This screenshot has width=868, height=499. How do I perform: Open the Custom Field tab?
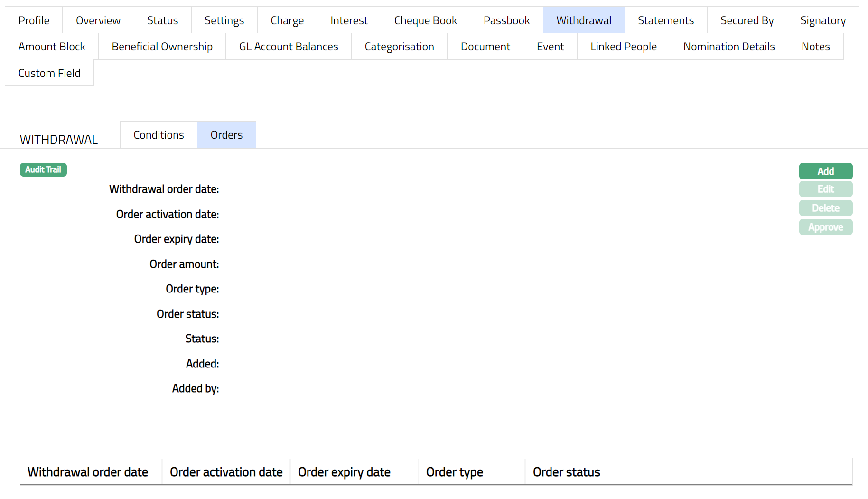[x=49, y=73]
